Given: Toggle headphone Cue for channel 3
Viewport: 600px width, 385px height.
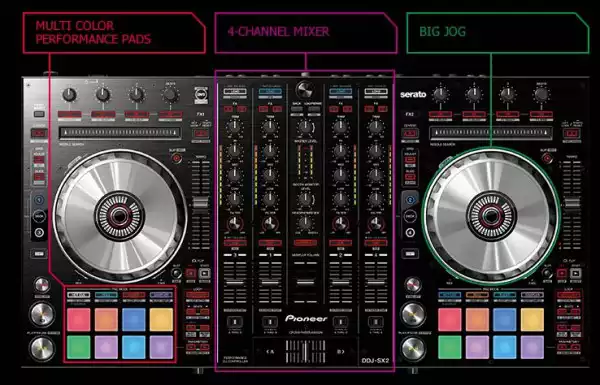Looking at the screenshot, I should [x=235, y=243].
